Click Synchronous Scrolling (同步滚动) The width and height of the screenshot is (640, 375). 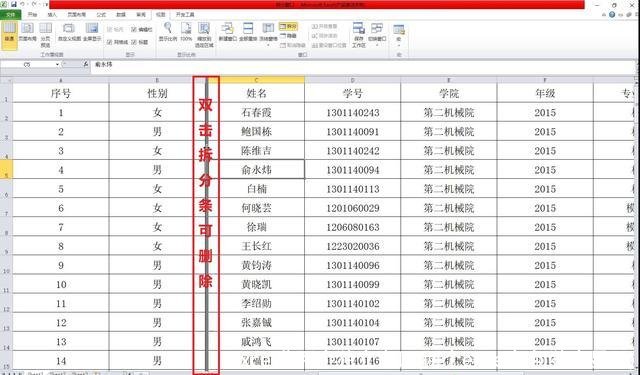325,36
